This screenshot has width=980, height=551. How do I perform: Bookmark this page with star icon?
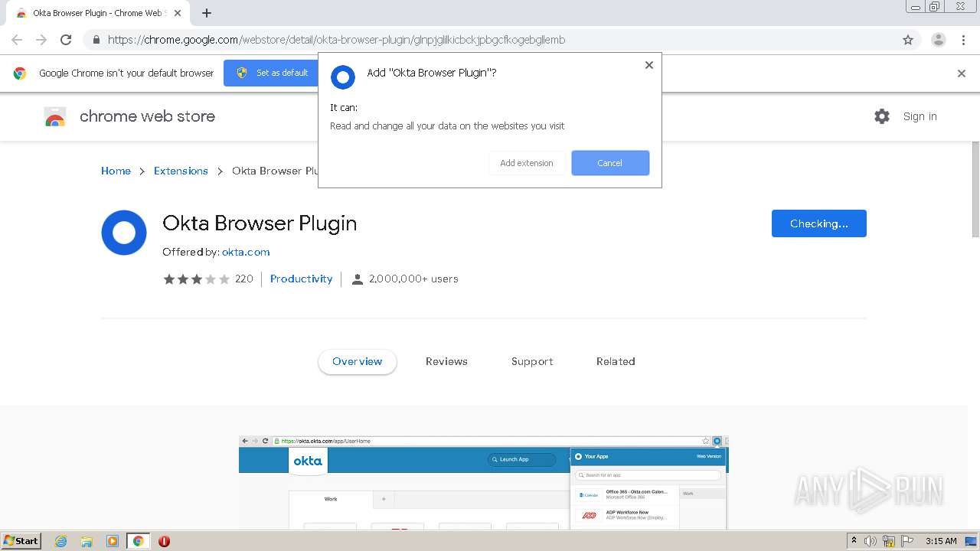908,40
